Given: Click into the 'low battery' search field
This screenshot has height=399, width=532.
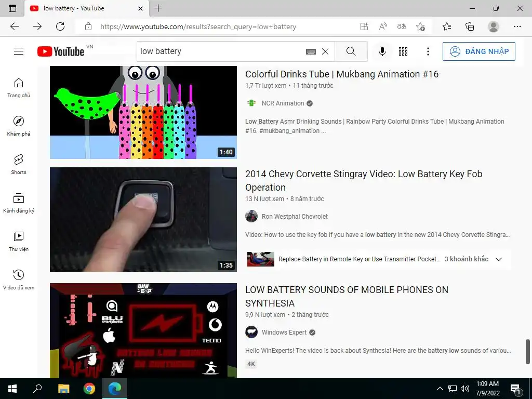Looking at the screenshot, I should [x=220, y=51].
